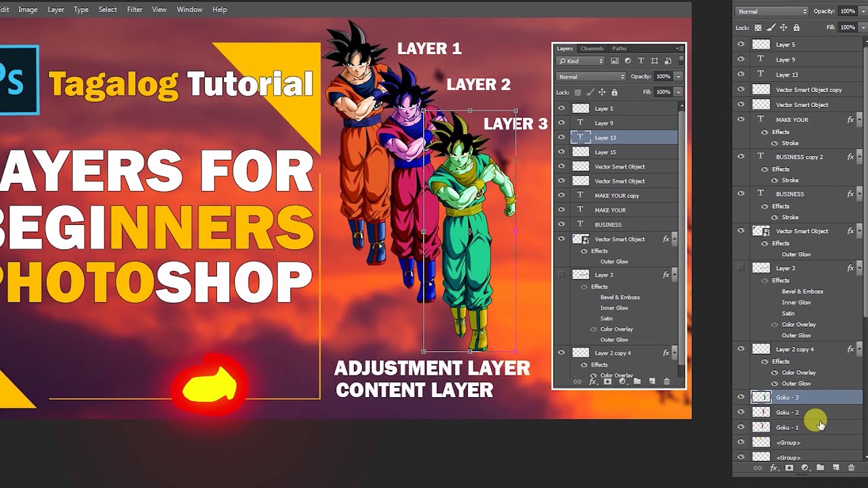Click the text T icon of Layer 9
This screenshot has width=868, height=488.
coord(761,59)
